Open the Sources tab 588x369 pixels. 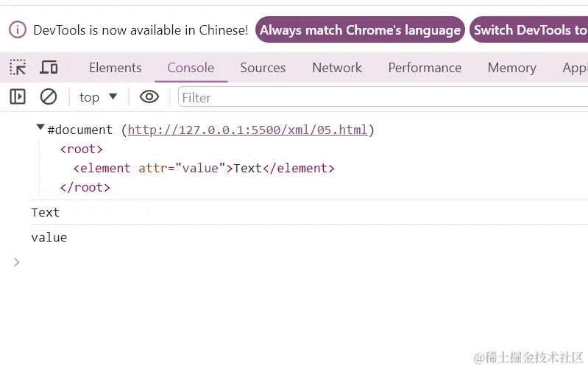263,68
